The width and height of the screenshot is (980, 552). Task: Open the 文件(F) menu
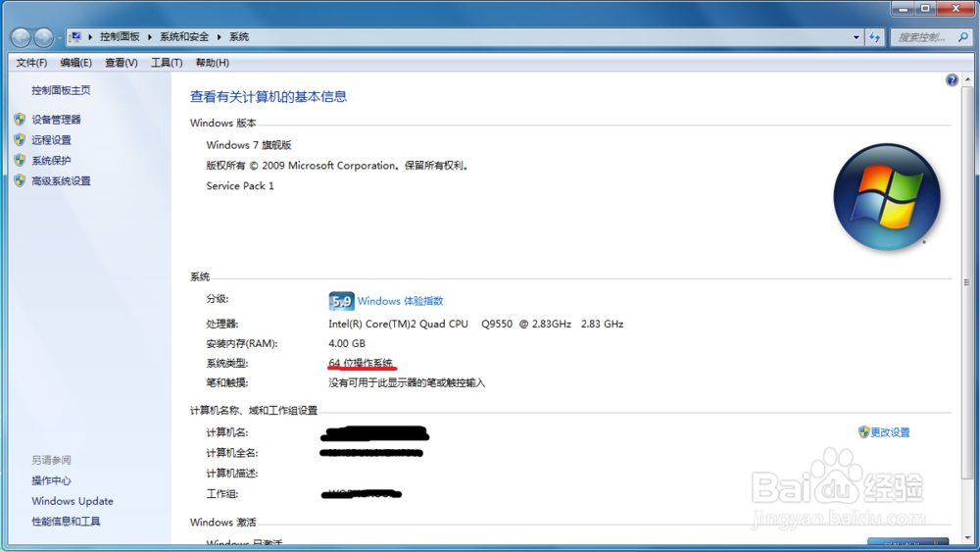tap(31, 63)
